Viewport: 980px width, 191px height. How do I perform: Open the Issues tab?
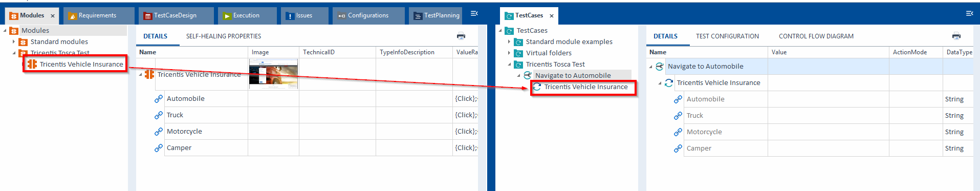(x=304, y=15)
